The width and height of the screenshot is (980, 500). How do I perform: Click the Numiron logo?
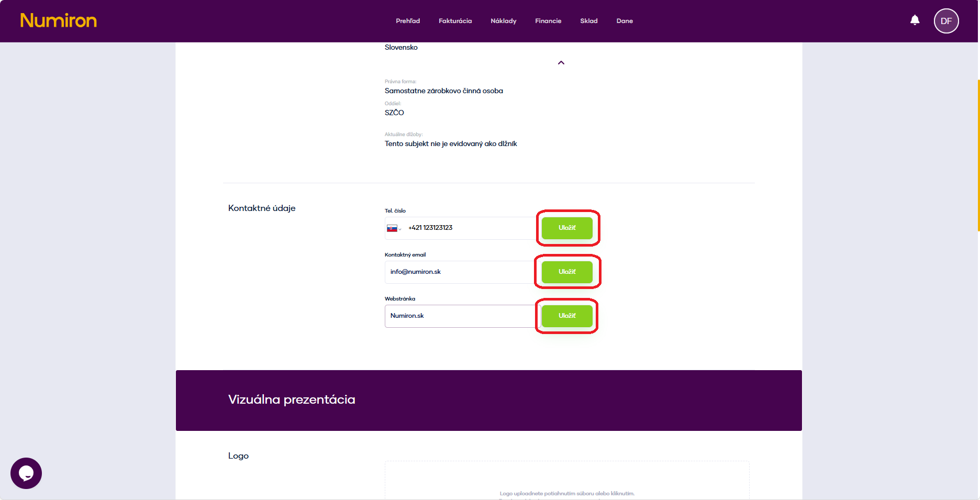point(59,20)
